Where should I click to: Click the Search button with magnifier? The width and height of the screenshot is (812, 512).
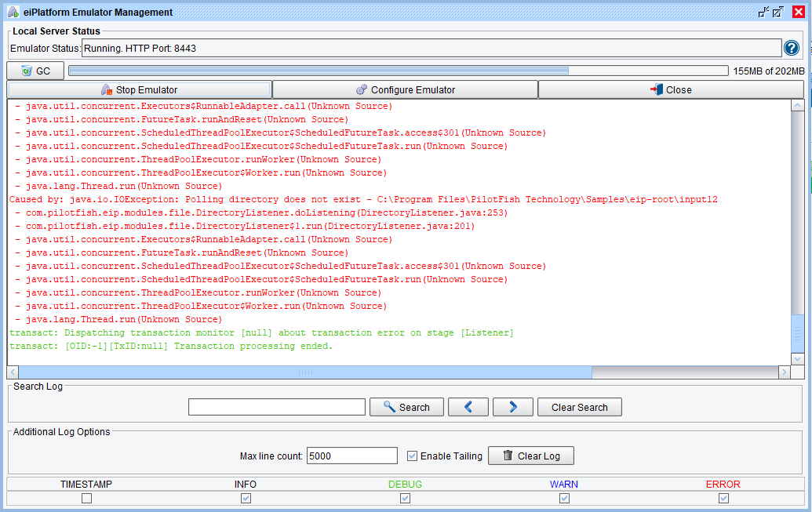pyautogui.click(x=406, y=407)
